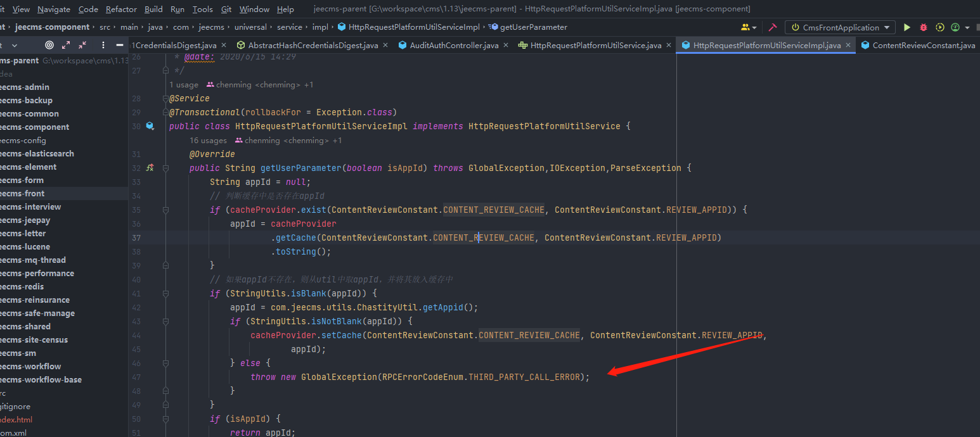Click the profiler gauge icon
The height and width of the screenshot is (437, 980).
click(955, 27)
